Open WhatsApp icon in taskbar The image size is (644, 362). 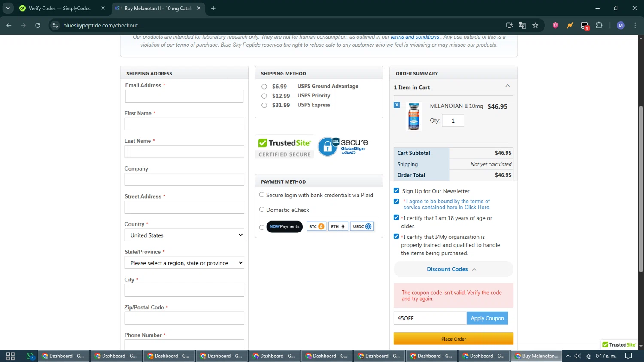(30, 356)
